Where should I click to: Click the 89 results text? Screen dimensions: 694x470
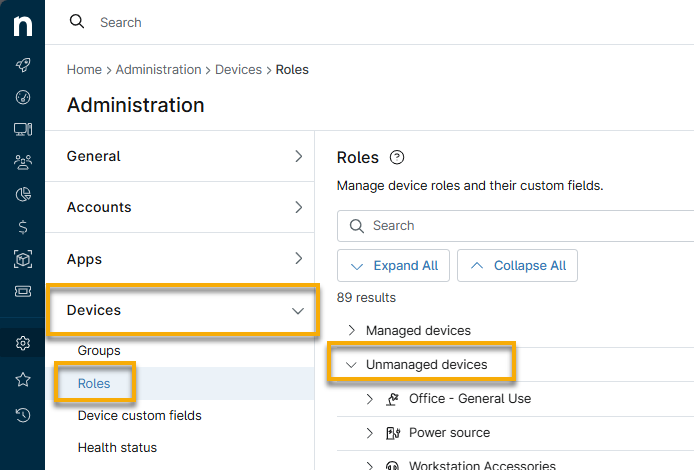click(x=366, y=297)
